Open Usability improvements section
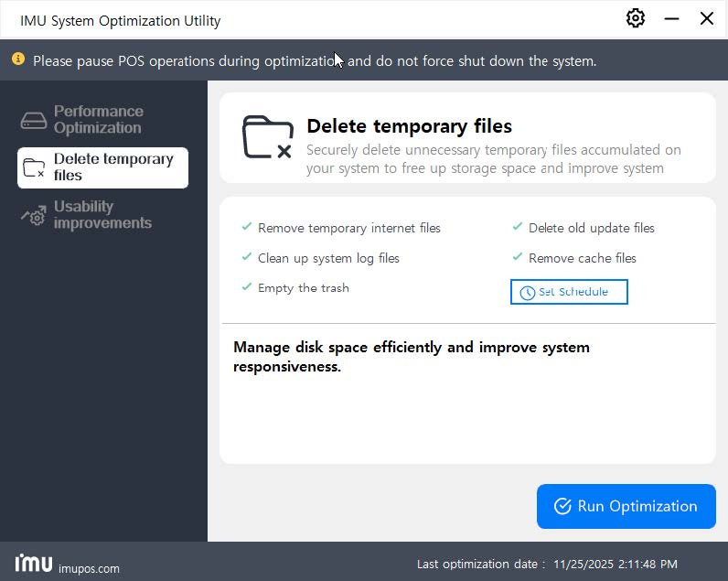The width and height of the screenshot is (728, 581). point(102,215)
